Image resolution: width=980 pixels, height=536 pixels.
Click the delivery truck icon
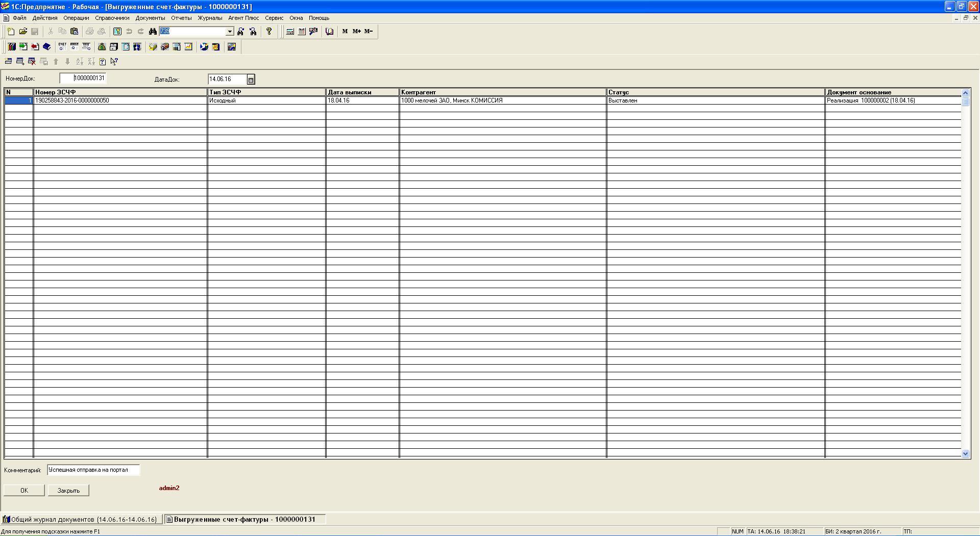click(164, 47)
